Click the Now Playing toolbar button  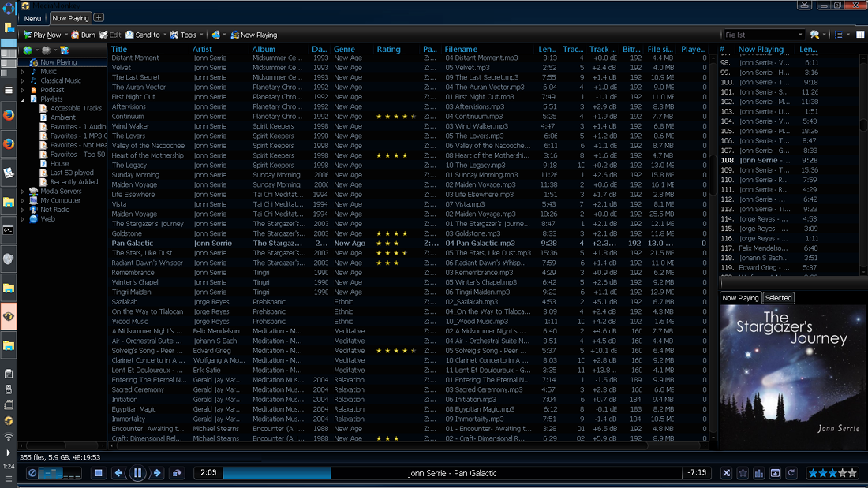(x=253, y=35)
